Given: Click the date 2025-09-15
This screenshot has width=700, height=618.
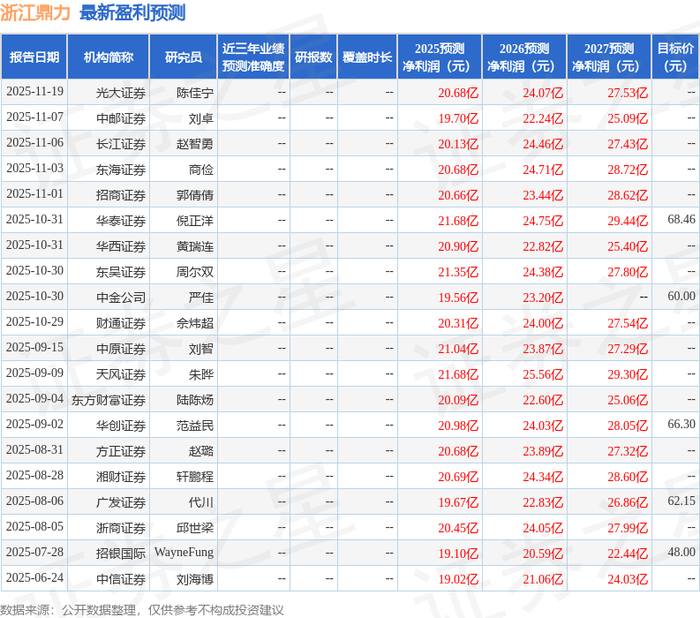Looking at the screenshot, I should [35, 347].
